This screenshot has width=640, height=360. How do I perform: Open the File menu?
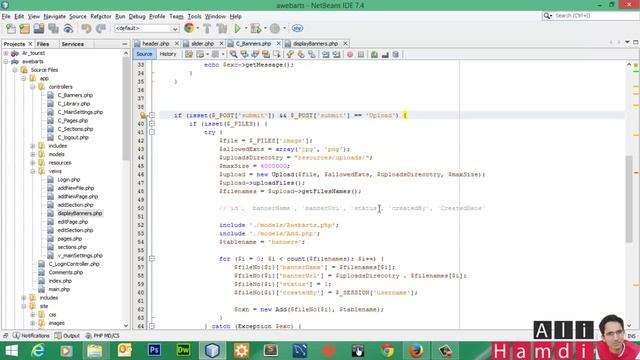tap(6, 16)
